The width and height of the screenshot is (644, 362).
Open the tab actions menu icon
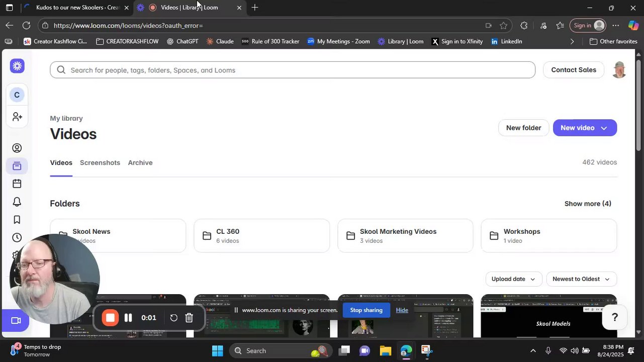(x=9, y=8)
